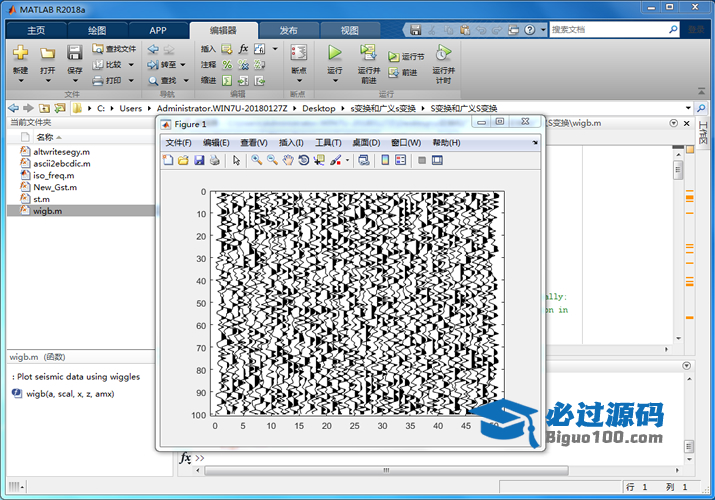Expand the 运行 dropdown arrow

click(x=335, y=81)
